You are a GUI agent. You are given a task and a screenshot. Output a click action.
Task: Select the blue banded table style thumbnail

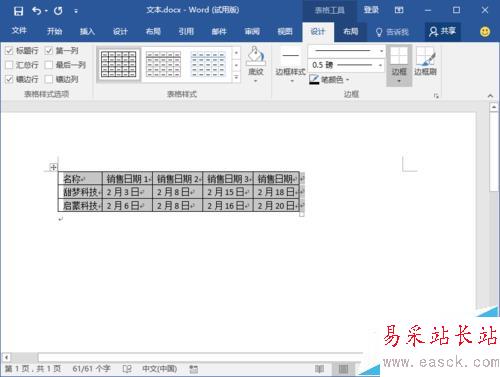pos(208,64)
